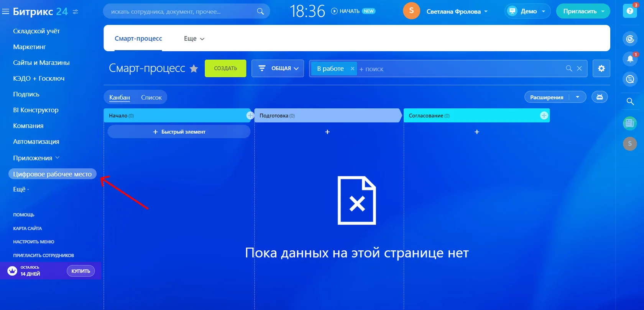Open BI Конструктор in the sidebar
644x310 pixels.
pos(36,110)
